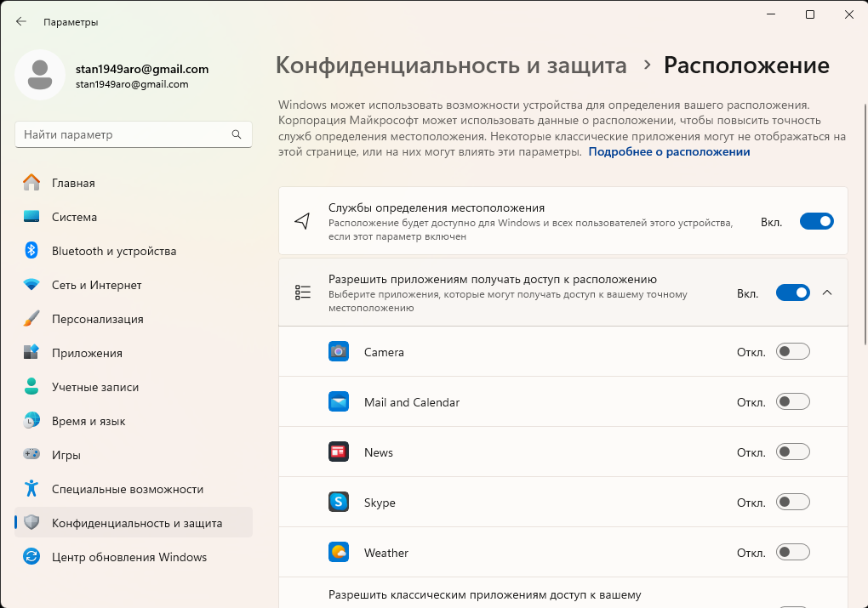
Task: Open the Подробнее о расположении link
Action: pos(669,151)
